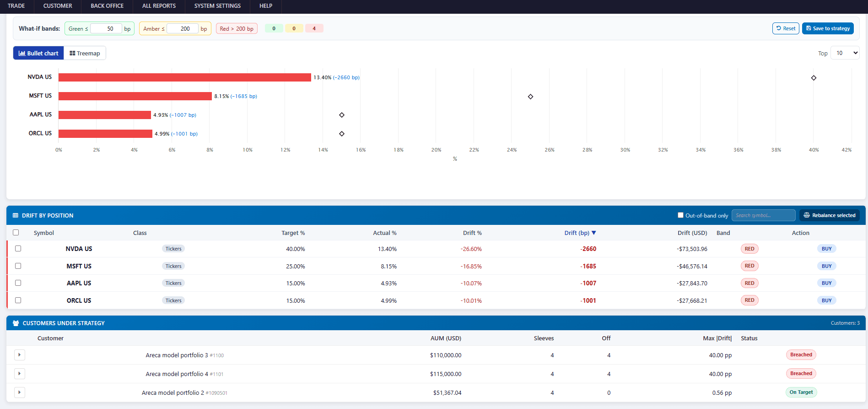Click the Search symbol field
This screenshot has height=409, width=868.
763,215
